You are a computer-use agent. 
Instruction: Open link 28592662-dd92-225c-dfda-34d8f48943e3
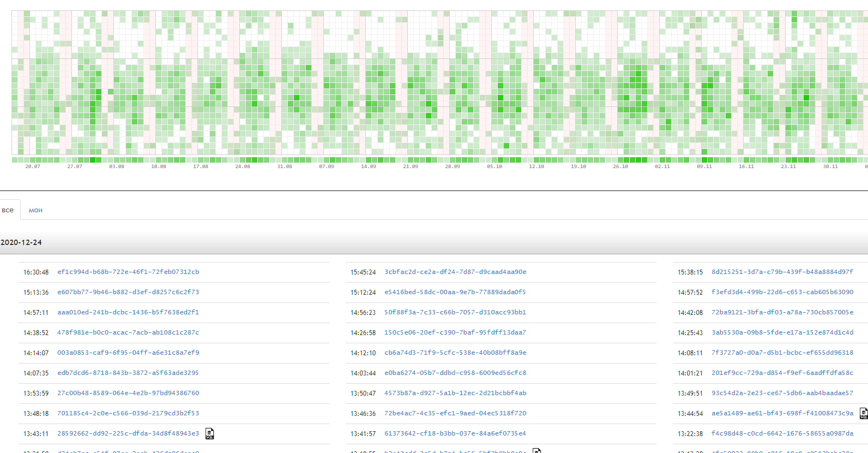coord(128,433)
